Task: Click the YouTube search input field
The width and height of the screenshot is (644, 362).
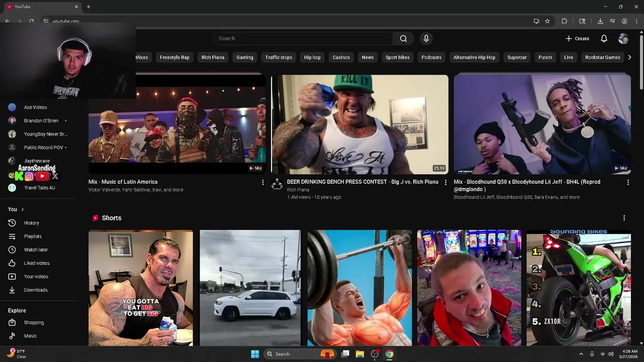Action: click(303, 38)
